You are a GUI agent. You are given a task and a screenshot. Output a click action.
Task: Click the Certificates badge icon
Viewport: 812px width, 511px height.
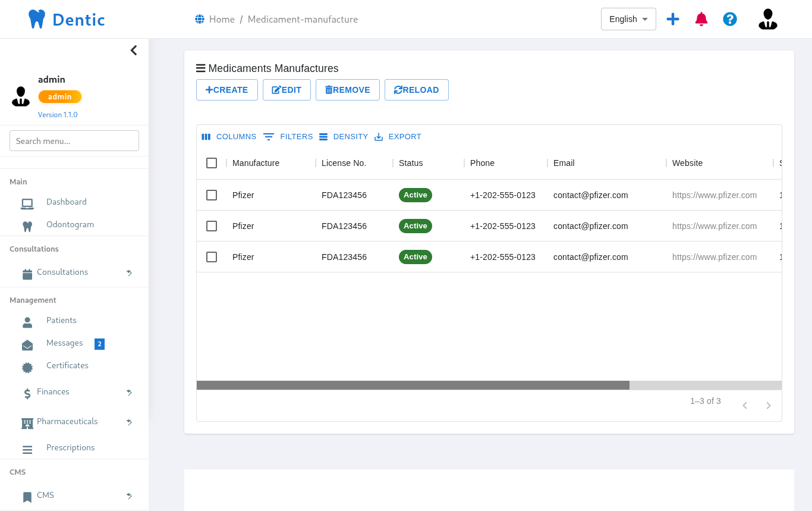pyautogui.click(x=27, y=367)
